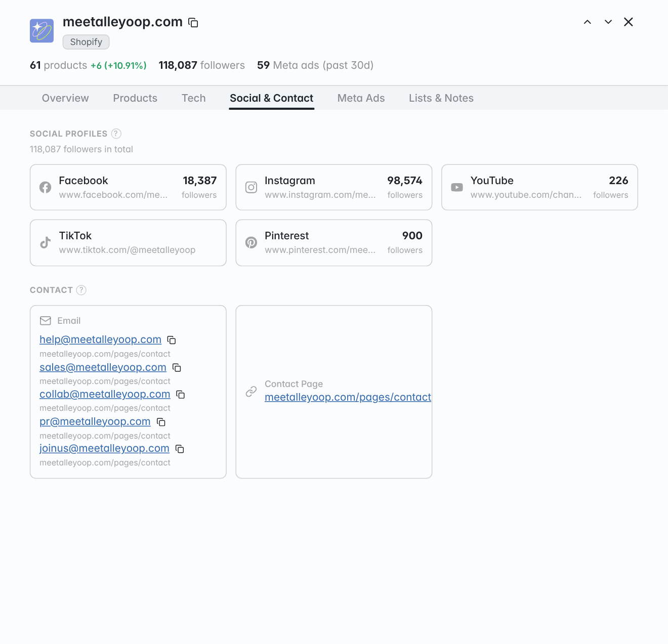Select the Social & Contact tab
The image size is (668, 644).
point(272,98)
